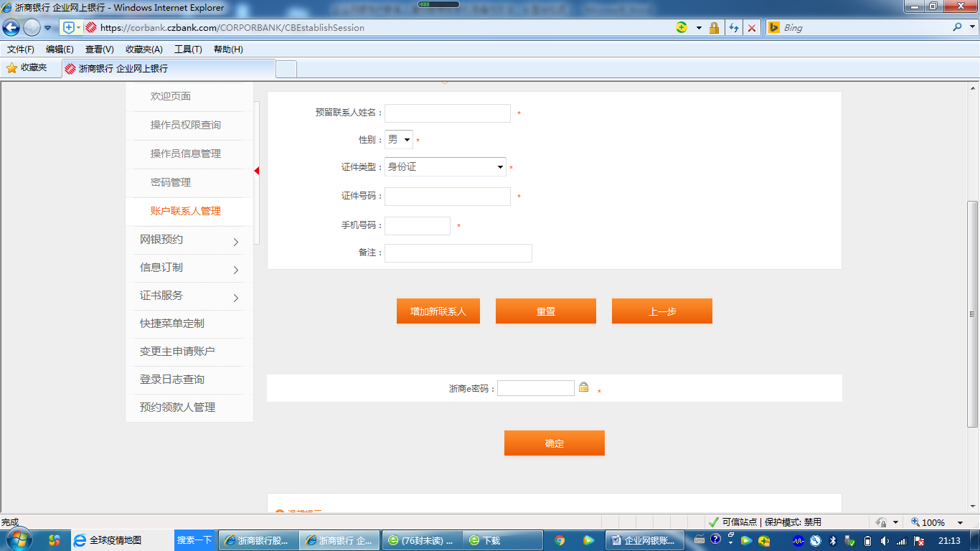The image size is (980, 551).
Task: Click the colorful quick-launch icon next to Start
Action: [55, 540]
